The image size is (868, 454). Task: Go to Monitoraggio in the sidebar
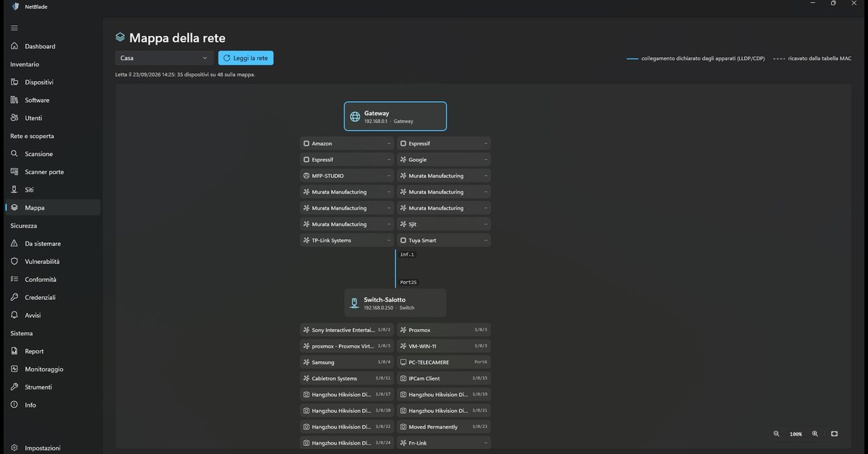[51, 369]
